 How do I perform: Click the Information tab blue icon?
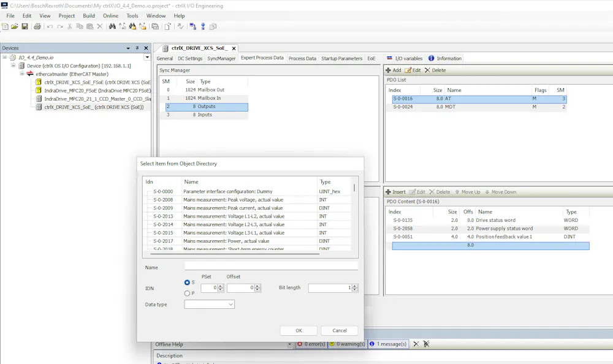[x=431, y=58]
